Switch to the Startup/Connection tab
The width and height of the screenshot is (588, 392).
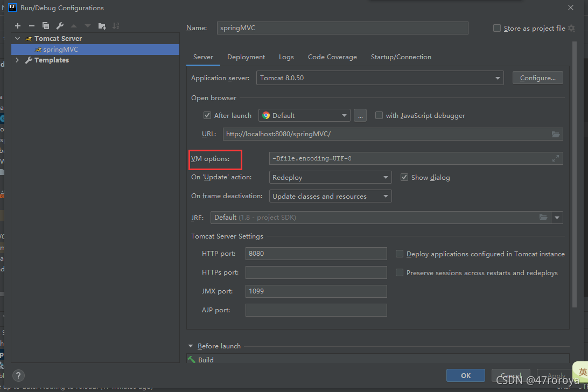click(x=401, y=57)
